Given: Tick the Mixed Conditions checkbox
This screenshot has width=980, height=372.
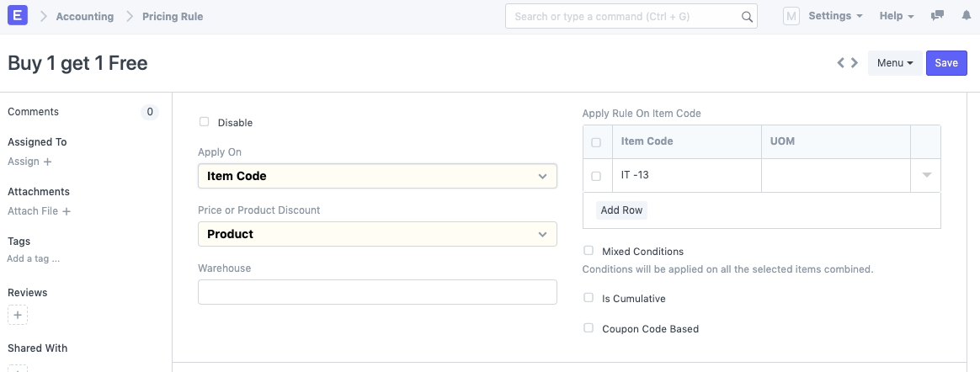Looking at the screenshot, I should 589,251.
